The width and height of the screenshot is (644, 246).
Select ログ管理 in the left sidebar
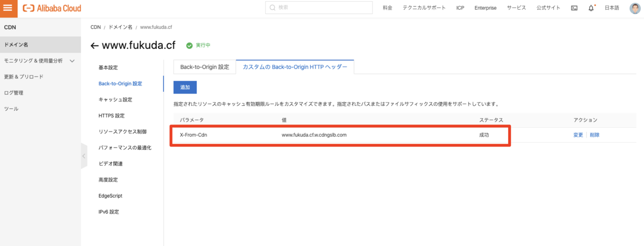[x=13, y=93]
